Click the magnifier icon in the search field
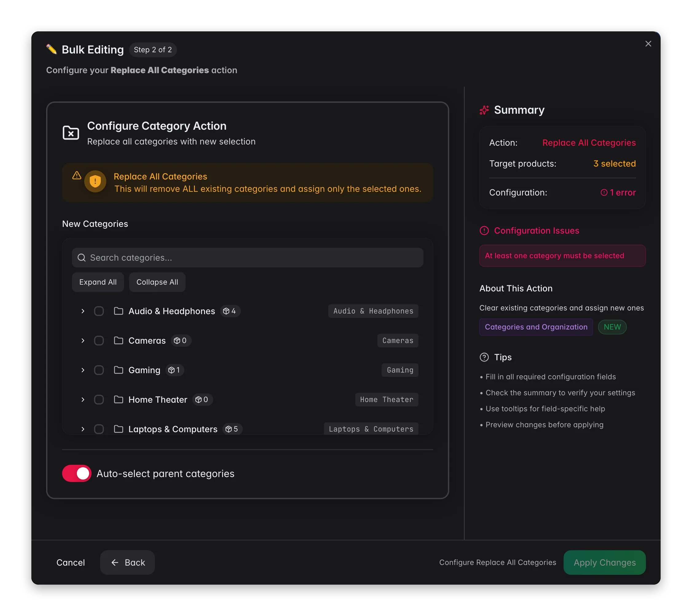The image size is (692, 616). click(82, 258)
